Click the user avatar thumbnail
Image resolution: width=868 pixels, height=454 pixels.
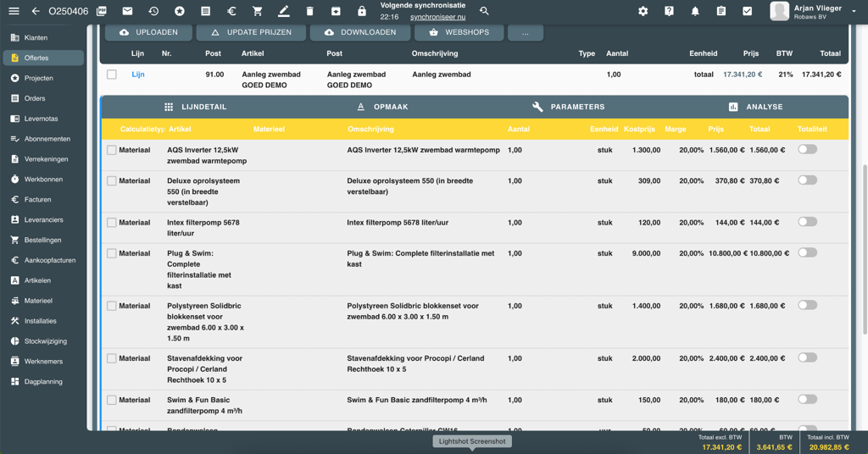click(x=780, y=11)
